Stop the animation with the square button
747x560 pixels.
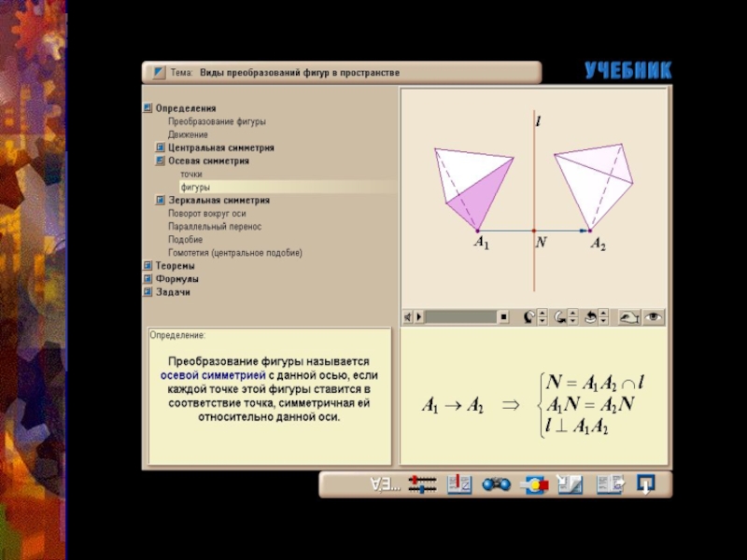click(503, 316)
